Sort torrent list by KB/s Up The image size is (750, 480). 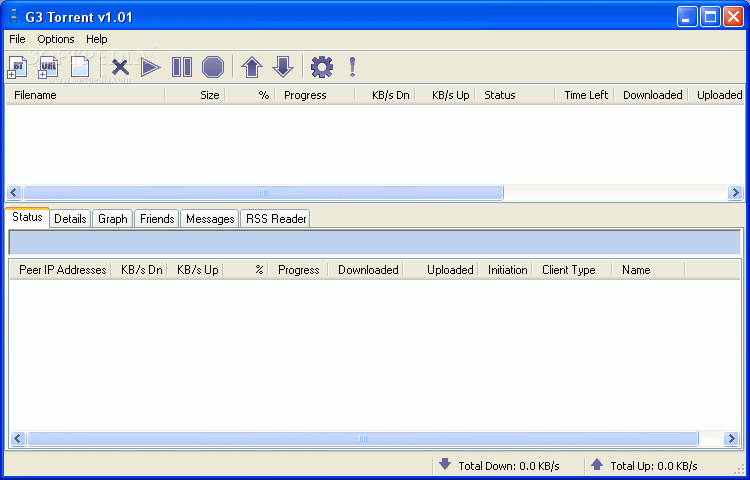pyautogui.click(x=445, y=95)
